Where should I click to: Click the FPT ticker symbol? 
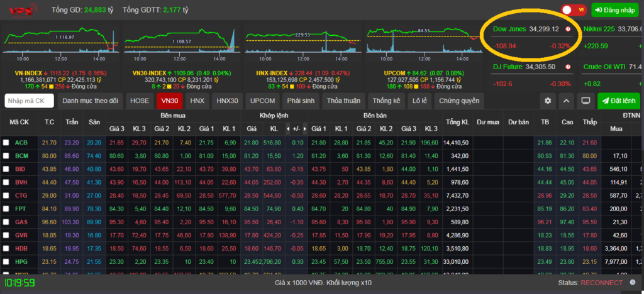pyautogui.click(x=21, y=209)
